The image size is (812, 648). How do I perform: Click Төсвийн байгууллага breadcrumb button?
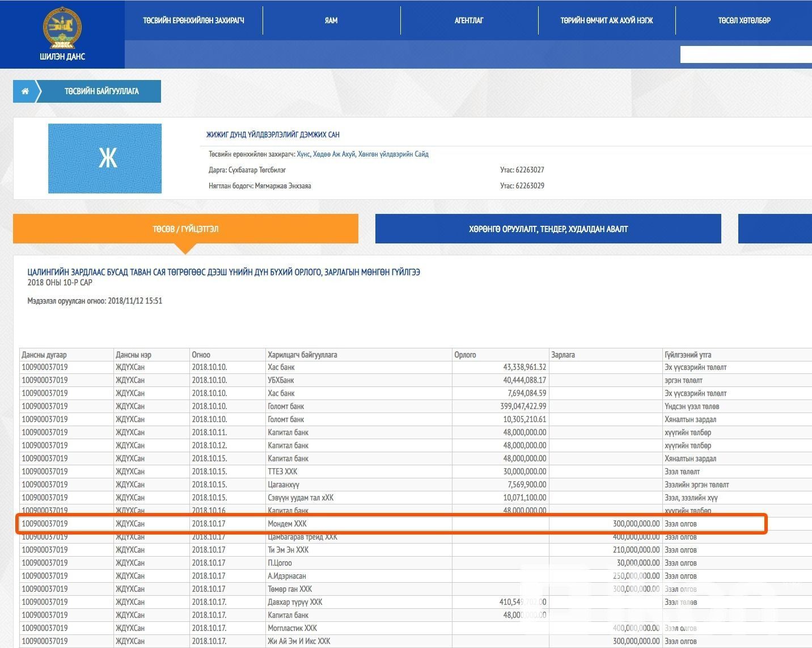pyautogui.click(x=101, y=91)
